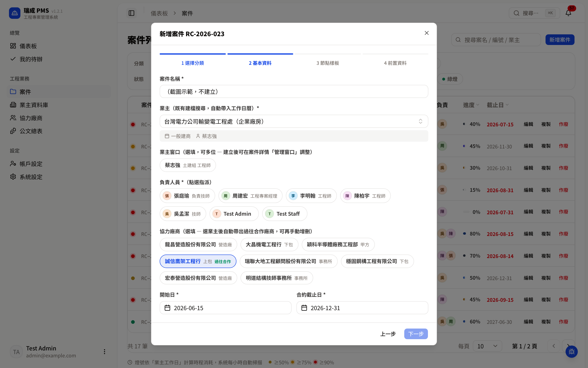Image resolution: width=588 pixels, height=368 pixels.
Task: Click the 綠燈 status filter chip
Action: pyautogui.click(x=450, y=79)
